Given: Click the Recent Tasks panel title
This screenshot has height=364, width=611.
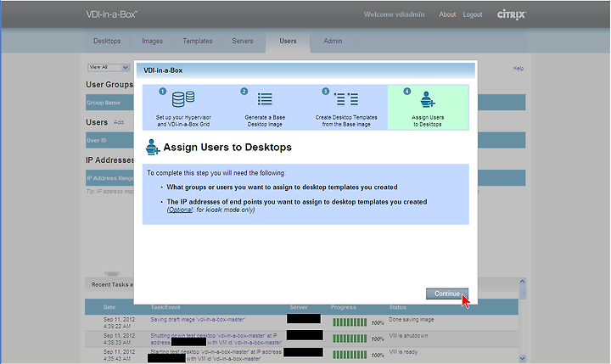Looking at the screenshot, I should point(112,284).
